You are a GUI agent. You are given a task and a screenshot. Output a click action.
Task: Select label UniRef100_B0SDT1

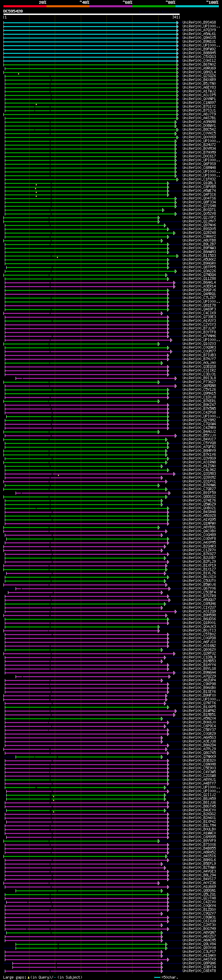click(x=199, y=210)
